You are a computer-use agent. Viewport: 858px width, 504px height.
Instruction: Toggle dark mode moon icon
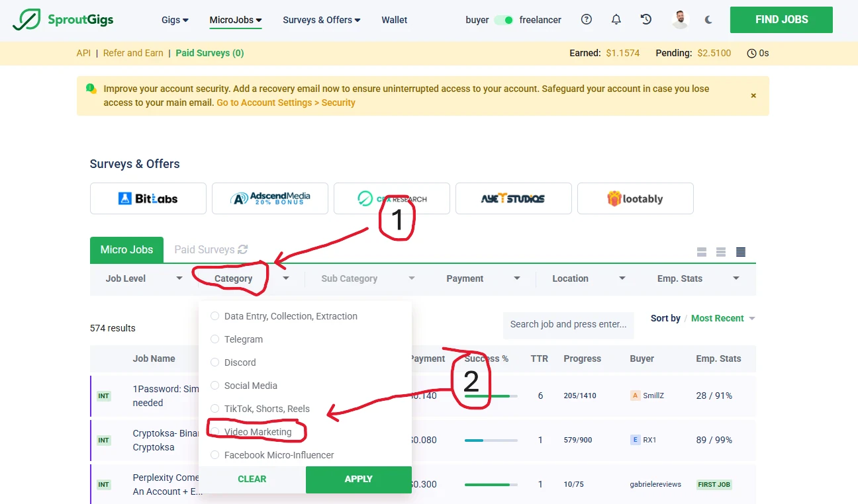coord(708,20)
